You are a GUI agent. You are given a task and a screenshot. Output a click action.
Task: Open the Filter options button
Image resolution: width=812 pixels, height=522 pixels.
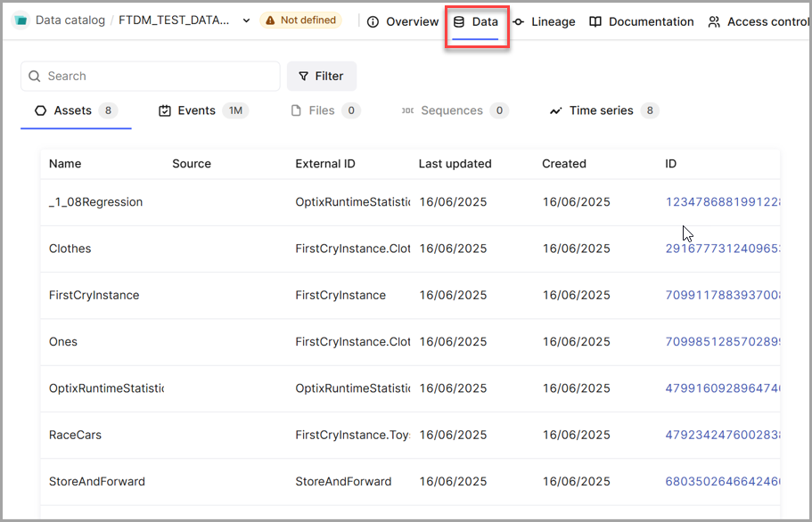[322, 76]
